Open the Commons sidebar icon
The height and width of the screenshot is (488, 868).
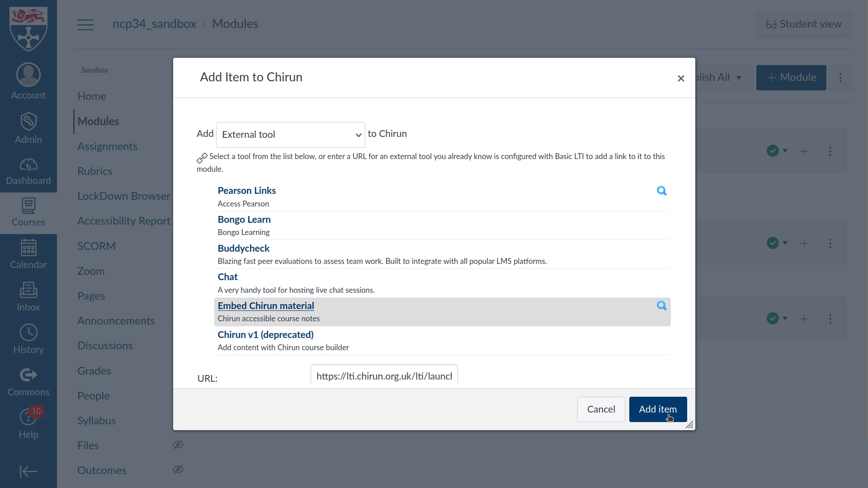pyautogui.click(x=28, y=381)
